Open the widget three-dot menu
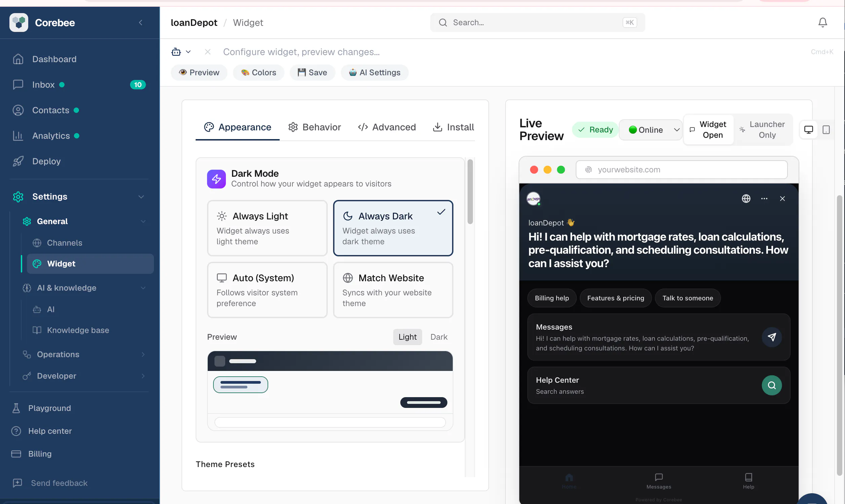This screenshot has width=845, height=504. (764, 198)
